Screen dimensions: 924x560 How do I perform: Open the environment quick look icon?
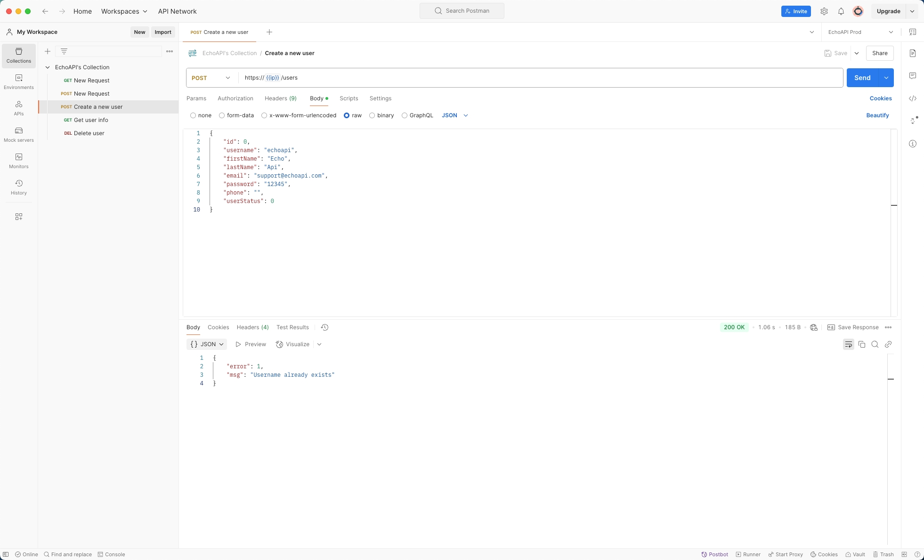tap(913, 32)
